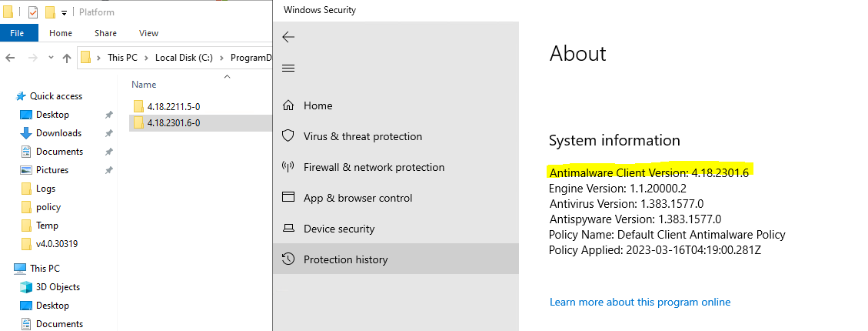The width and height of the screenshot is (868, 331).
Task: Open Firewall & network protection
Action: click(396, 167)
